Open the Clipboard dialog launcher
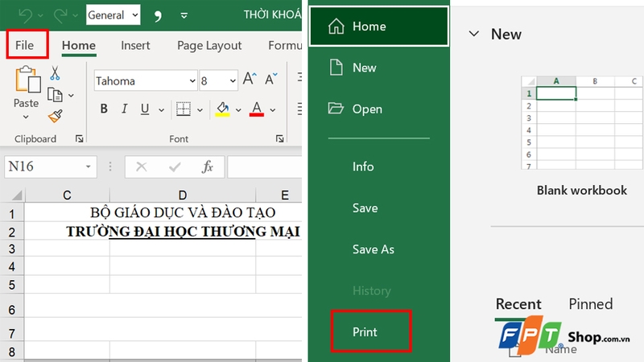The width and height of the screenshot is (644, 362). pyautogui.click(x=79, y=139)
